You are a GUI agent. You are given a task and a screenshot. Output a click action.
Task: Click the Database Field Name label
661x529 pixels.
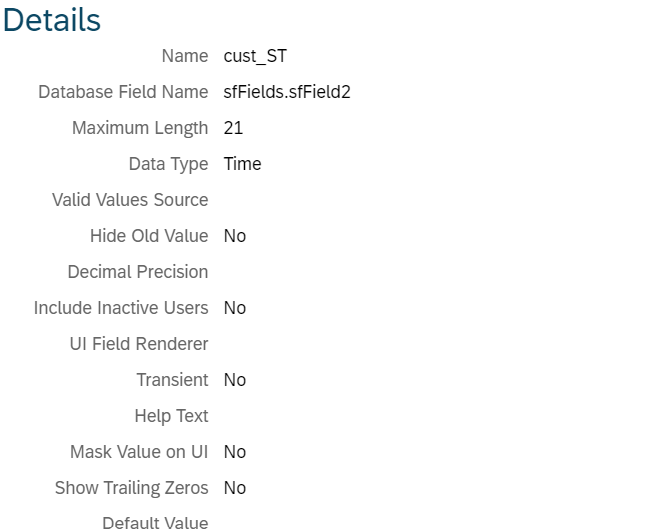tap(123, 92)
